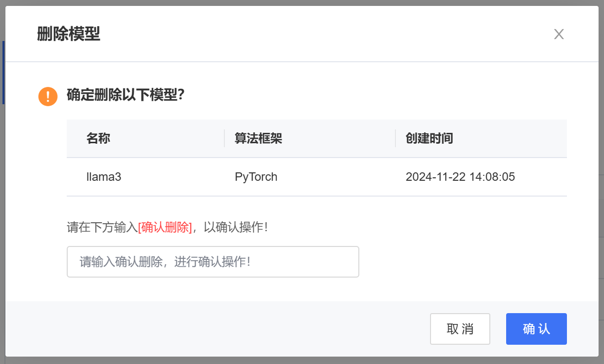Click the 算法框架 column header
This screenshot has width=604, height=364.
pos(259,138)
